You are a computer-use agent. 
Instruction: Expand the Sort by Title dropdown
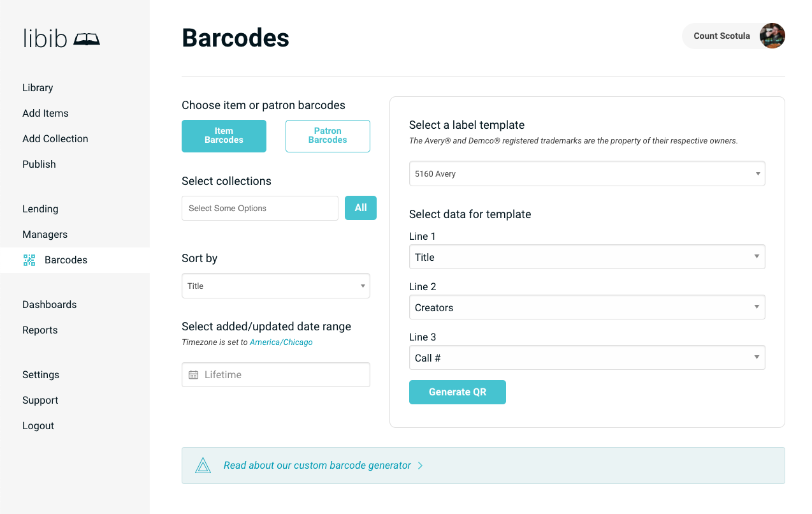tap(275, 286)
